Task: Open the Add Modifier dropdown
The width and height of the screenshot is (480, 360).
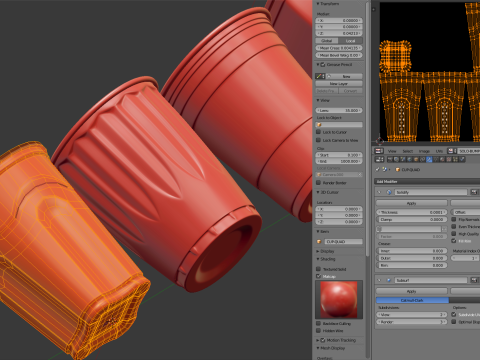Action: [x=427, y=182]
